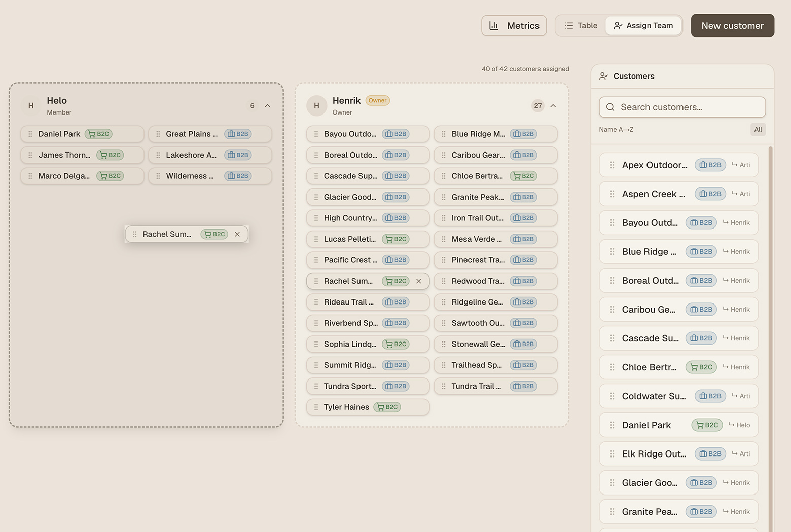Grab drag handle of Apex Outdoor... in sidebar
Screen dimensions: 791x532
click(612, 165)
